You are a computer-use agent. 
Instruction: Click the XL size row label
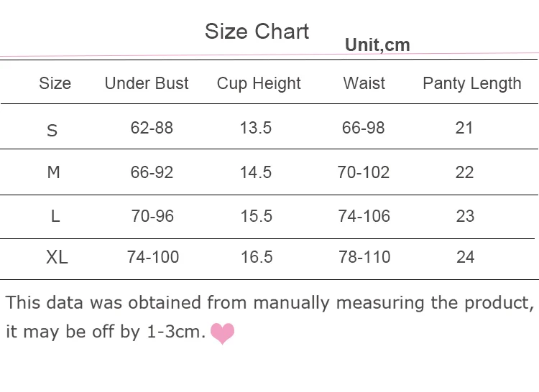click(x=57, y=258)
